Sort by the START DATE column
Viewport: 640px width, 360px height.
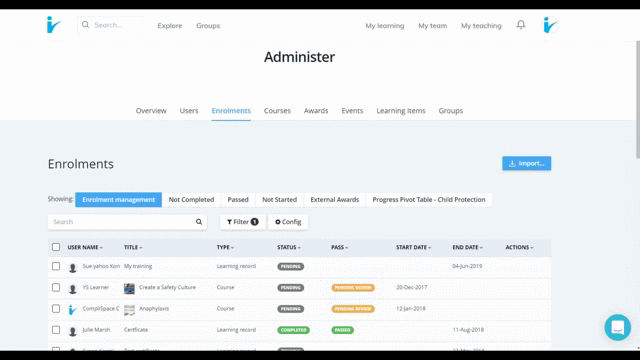[413, 247]
